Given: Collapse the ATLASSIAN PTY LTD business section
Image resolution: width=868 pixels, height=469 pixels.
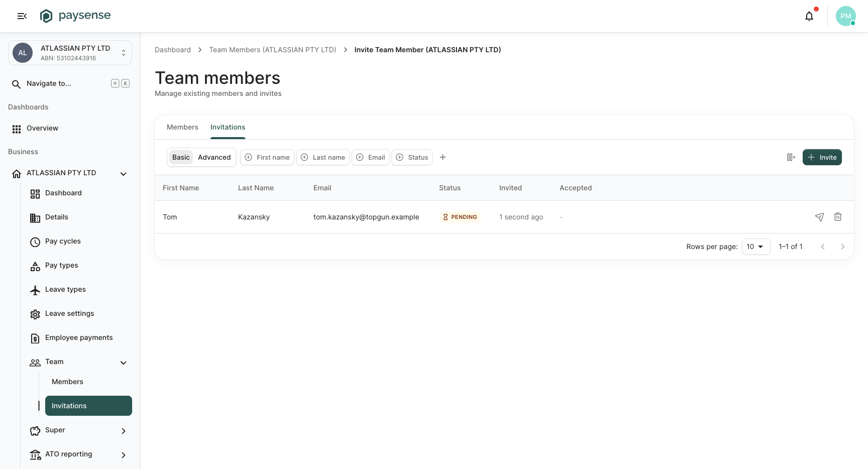Looking at the screenshot, I should coord(124,174).
